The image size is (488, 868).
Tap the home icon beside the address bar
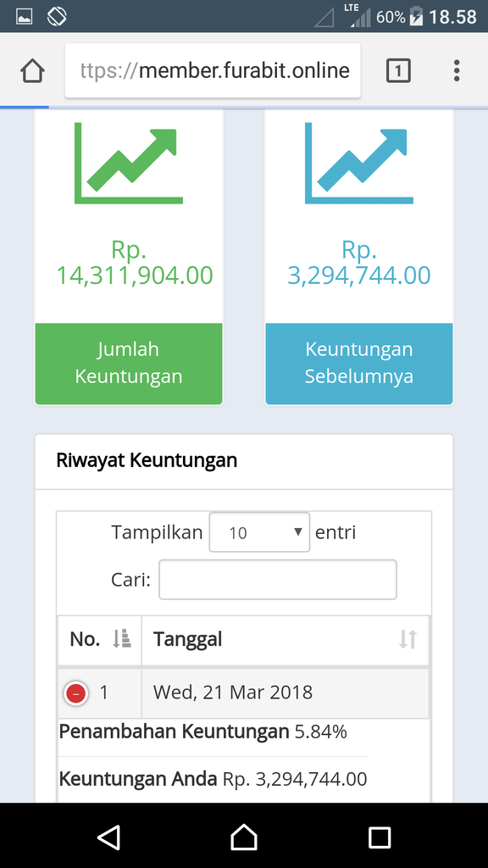pos(31,70)
